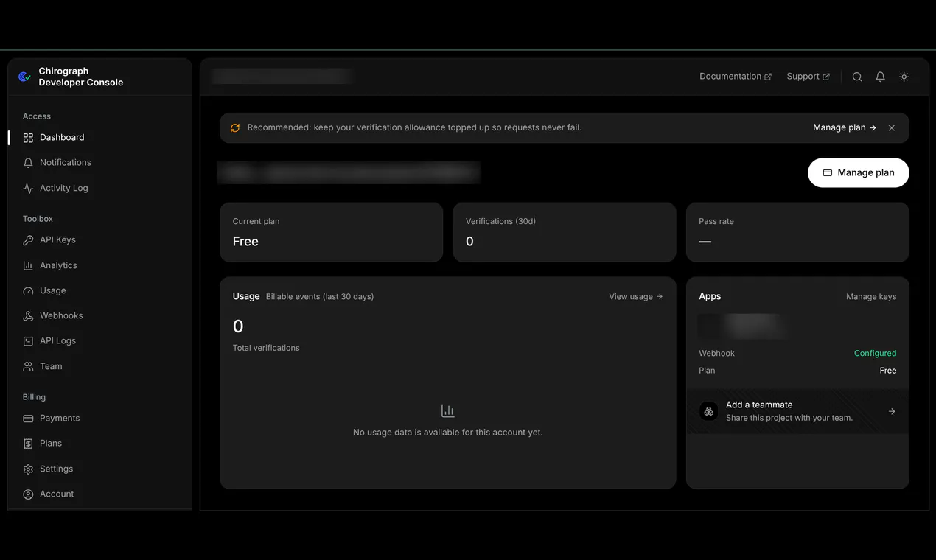This screenshot has height=560, width=936.
Task: Click the API Logs terminal icon
Action: coord(28,341)
